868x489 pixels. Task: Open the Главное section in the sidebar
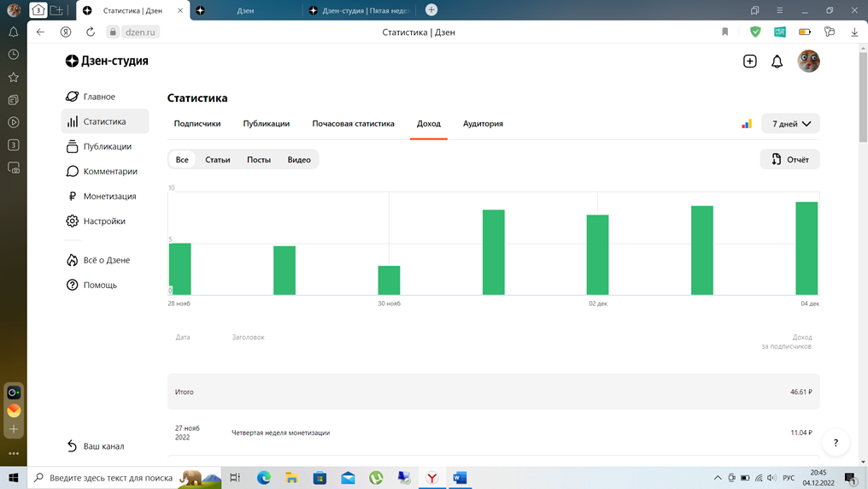click(91, 97)
